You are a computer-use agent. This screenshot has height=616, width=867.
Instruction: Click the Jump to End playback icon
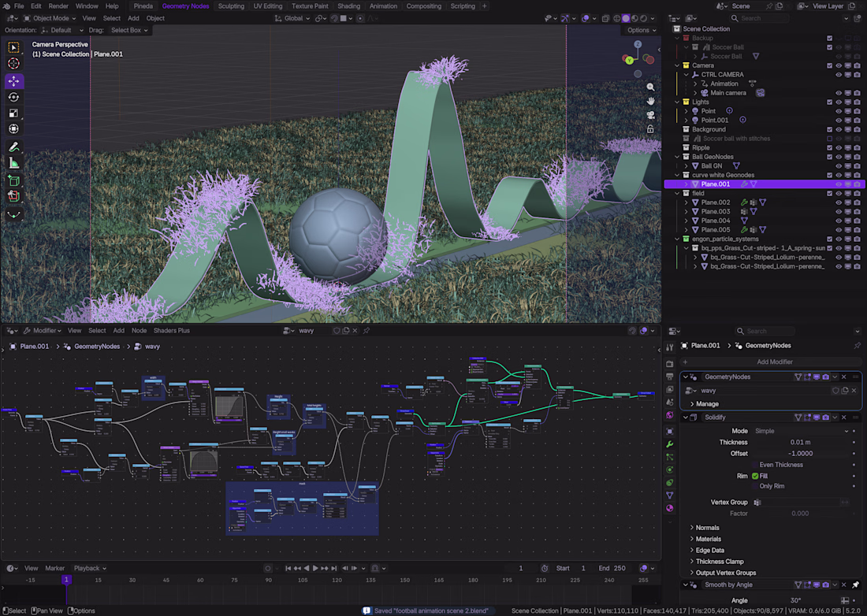point(334,568)
